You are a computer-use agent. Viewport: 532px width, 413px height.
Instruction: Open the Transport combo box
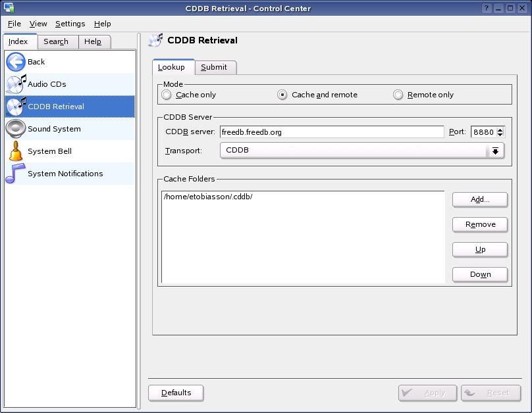tap(362, 151)
